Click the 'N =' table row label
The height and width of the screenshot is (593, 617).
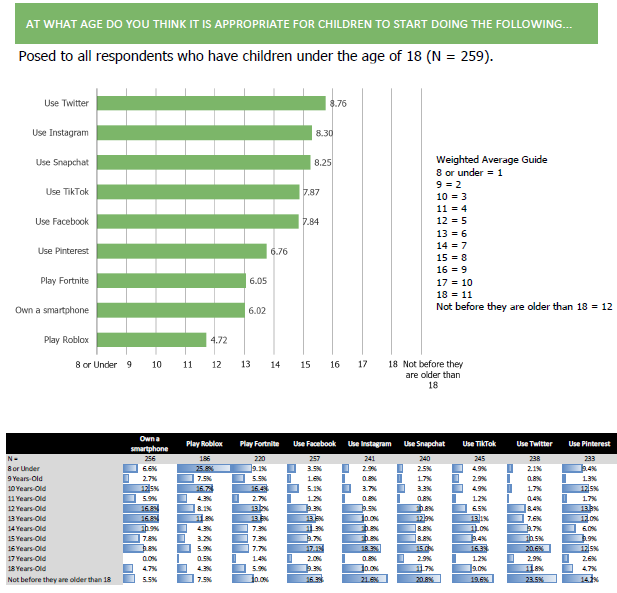[13, 459]
